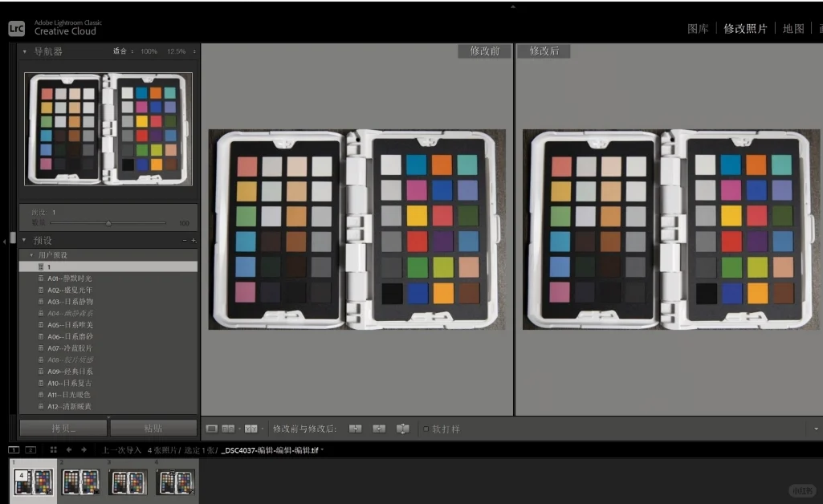
Task: Collapse the 用户预设 user presets folder
Action: [31, 255]
